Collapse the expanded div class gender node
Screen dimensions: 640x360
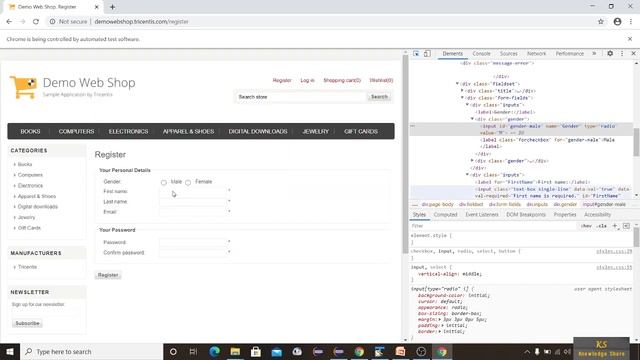(472, 119)
